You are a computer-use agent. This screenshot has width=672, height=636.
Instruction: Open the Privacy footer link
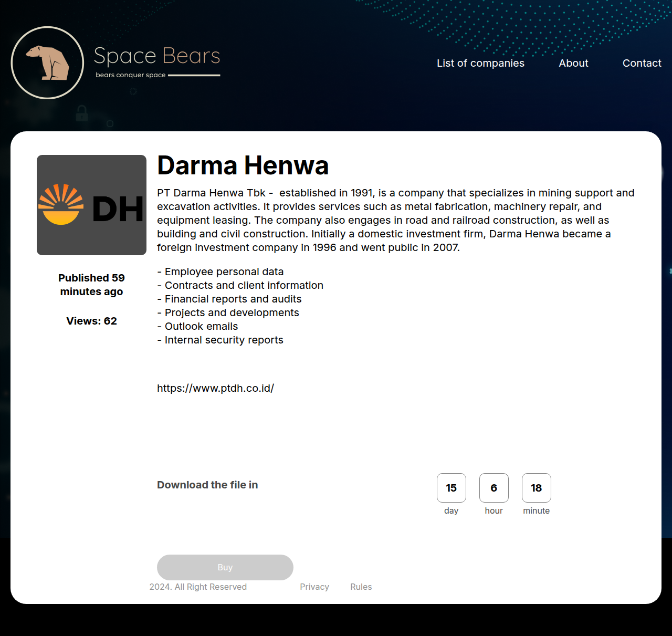314,587
